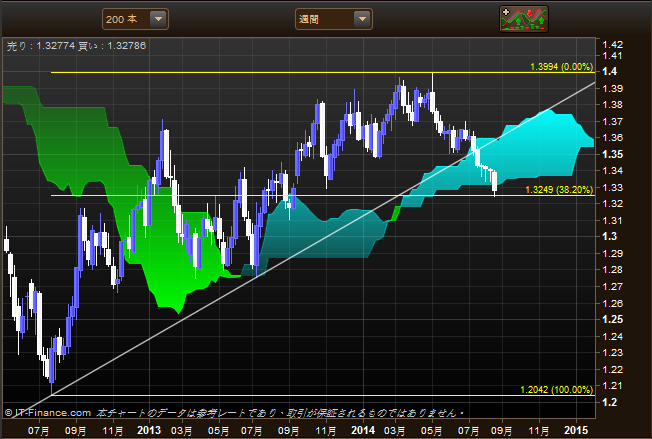
Task: Click the 1.42 price axis label
Action: (x=612, y=44)
